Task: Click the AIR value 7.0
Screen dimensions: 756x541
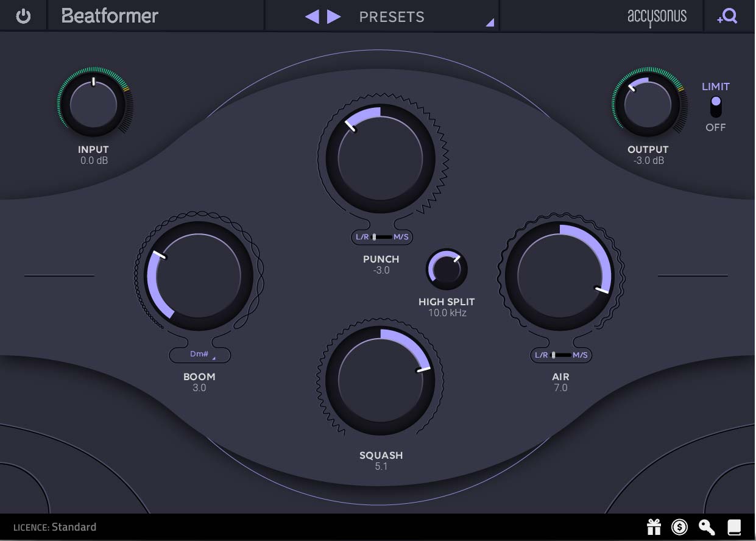Action: pyautogui.click(x=560, y=388)
